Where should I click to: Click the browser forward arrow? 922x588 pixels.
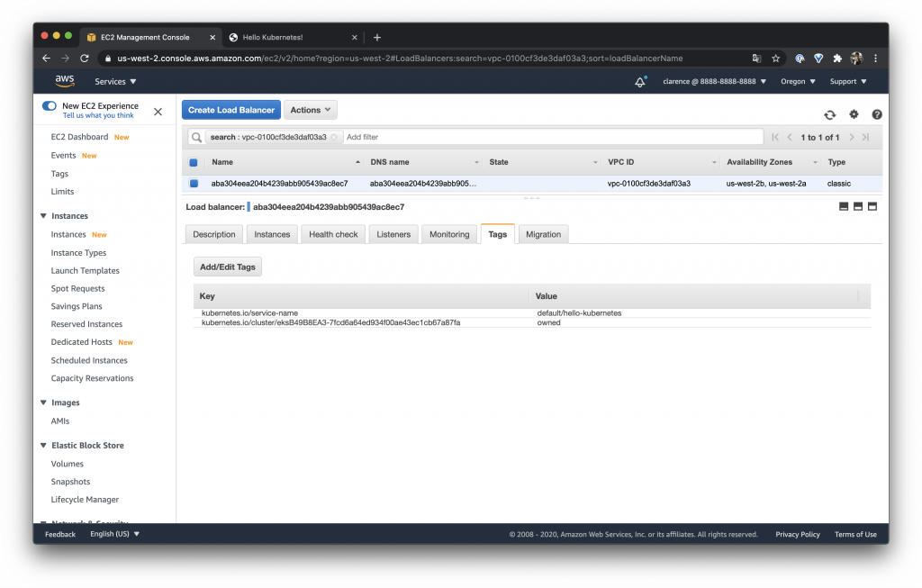click(x=65, y=59)
